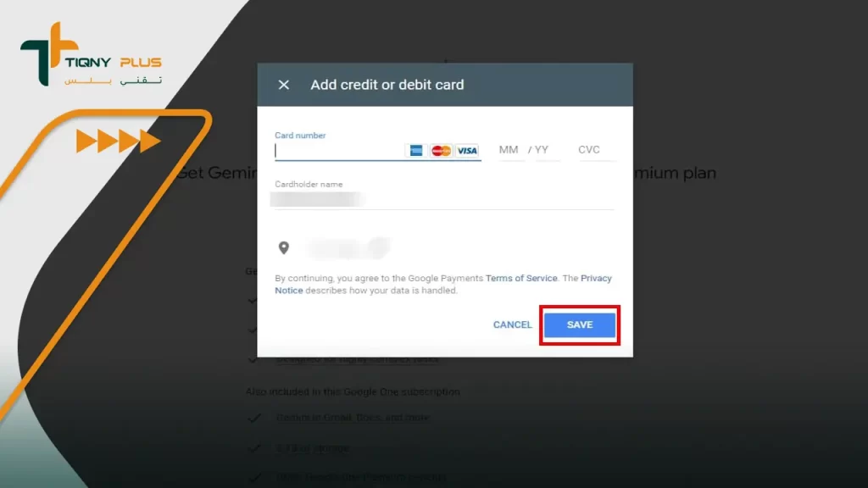Save the card details

580,324
